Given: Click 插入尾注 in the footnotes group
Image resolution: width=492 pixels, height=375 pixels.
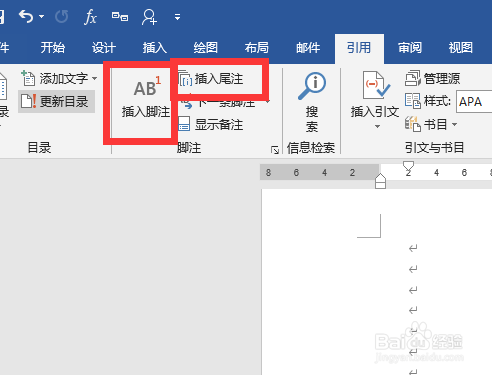Looking at the screenshot, I should (x=211, y=79).
